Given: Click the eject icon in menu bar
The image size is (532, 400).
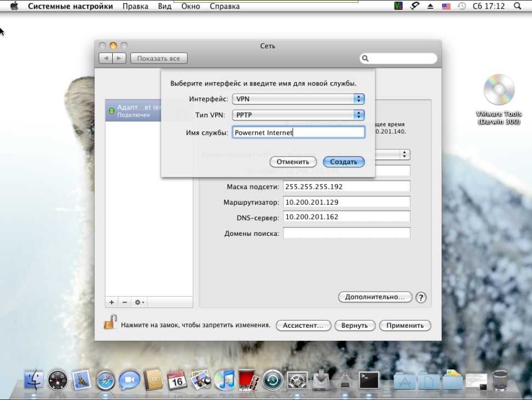Looking at the screenshot, I should point(430,6).
